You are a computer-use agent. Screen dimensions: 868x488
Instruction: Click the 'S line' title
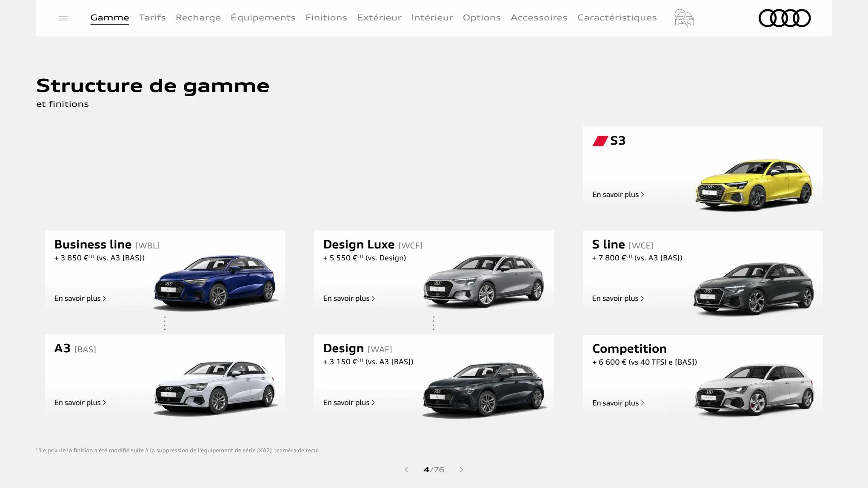click(608, 245)
